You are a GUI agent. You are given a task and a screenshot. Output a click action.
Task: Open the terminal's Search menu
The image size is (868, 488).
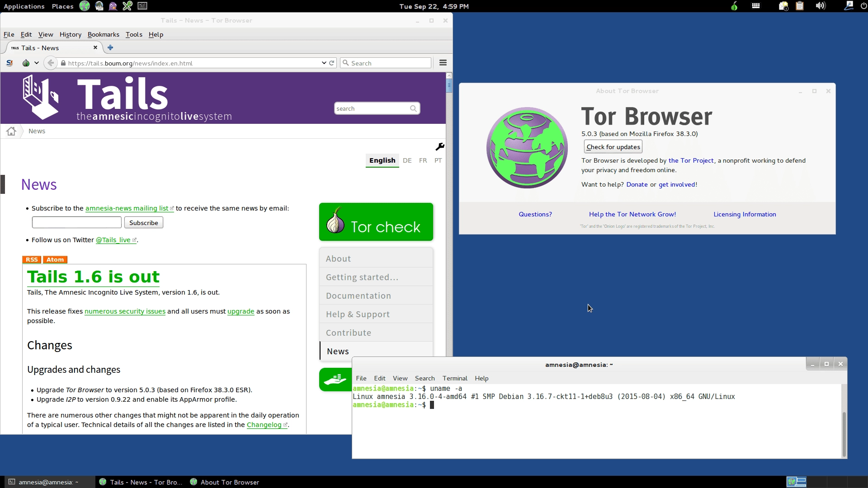tap(425, 378)
